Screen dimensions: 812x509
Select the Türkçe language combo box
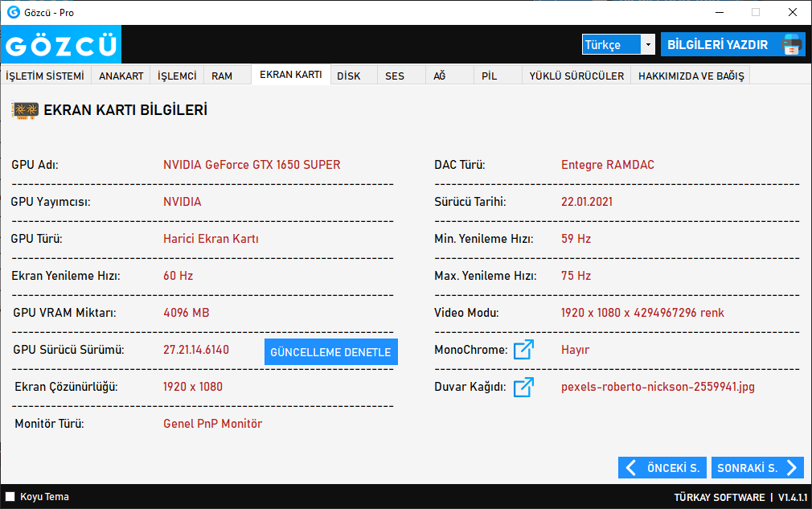click(618, 44)
